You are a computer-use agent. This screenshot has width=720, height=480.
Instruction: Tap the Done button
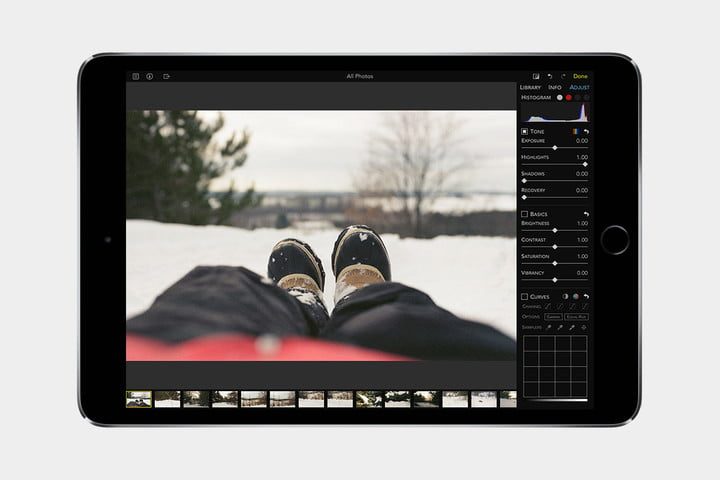580,76
